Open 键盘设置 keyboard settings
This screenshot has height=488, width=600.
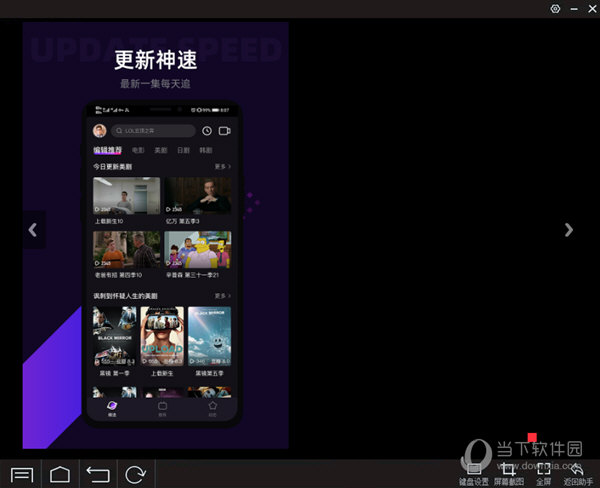point(474,474)
